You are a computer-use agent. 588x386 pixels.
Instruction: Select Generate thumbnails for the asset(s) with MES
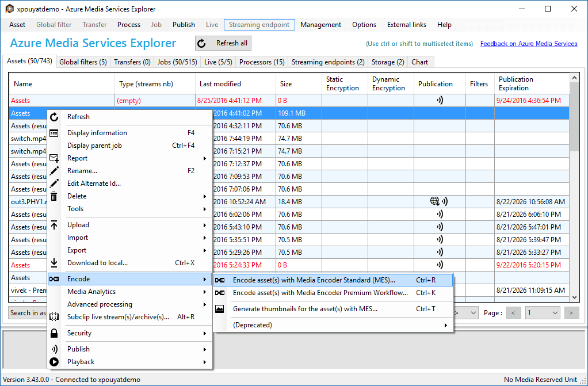(333, 309)
